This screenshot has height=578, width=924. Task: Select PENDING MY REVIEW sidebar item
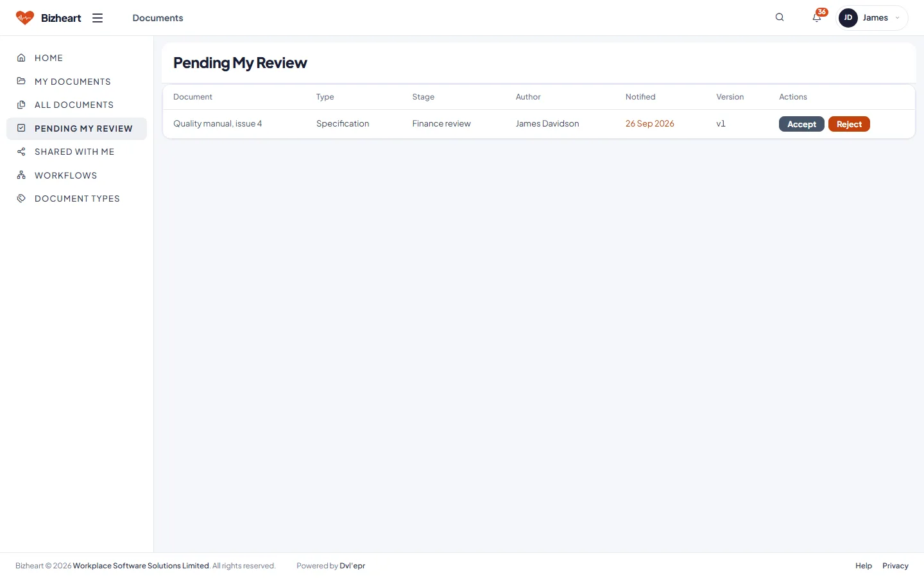76,128
